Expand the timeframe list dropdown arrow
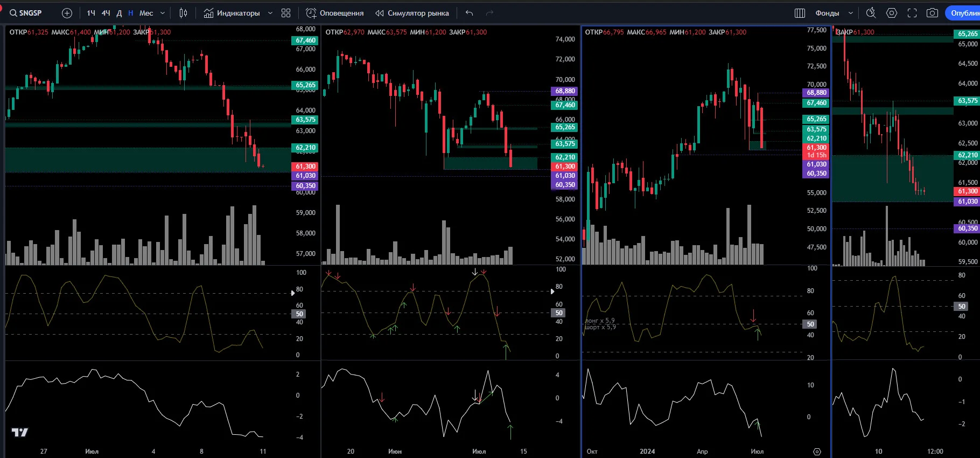Viewport: 980px width, 458px height. pos(163,13)
